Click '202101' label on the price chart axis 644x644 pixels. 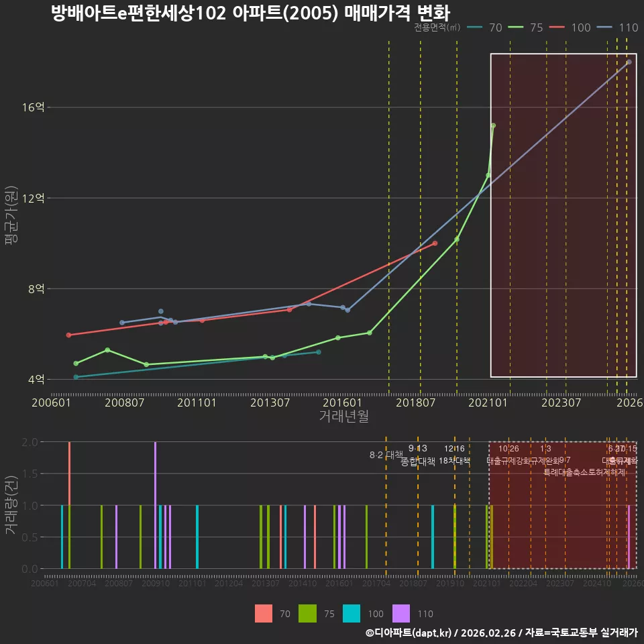click(488, 402)
